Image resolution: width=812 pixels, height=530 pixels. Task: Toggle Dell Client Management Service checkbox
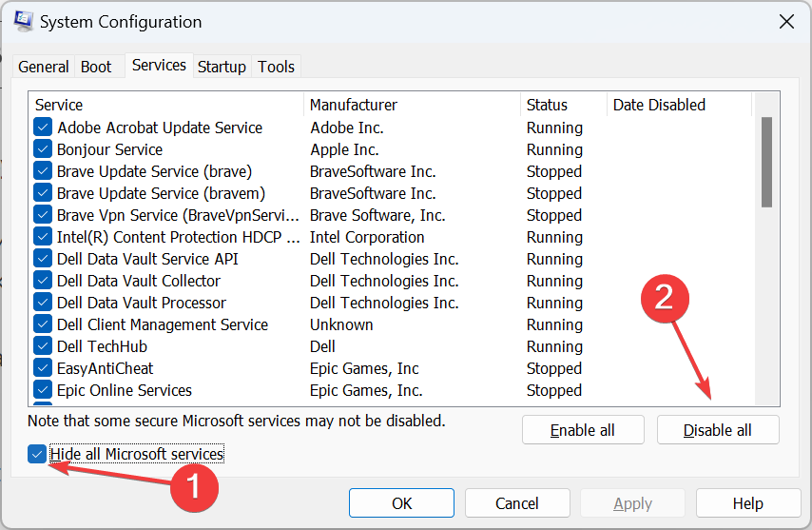point(43,324)
